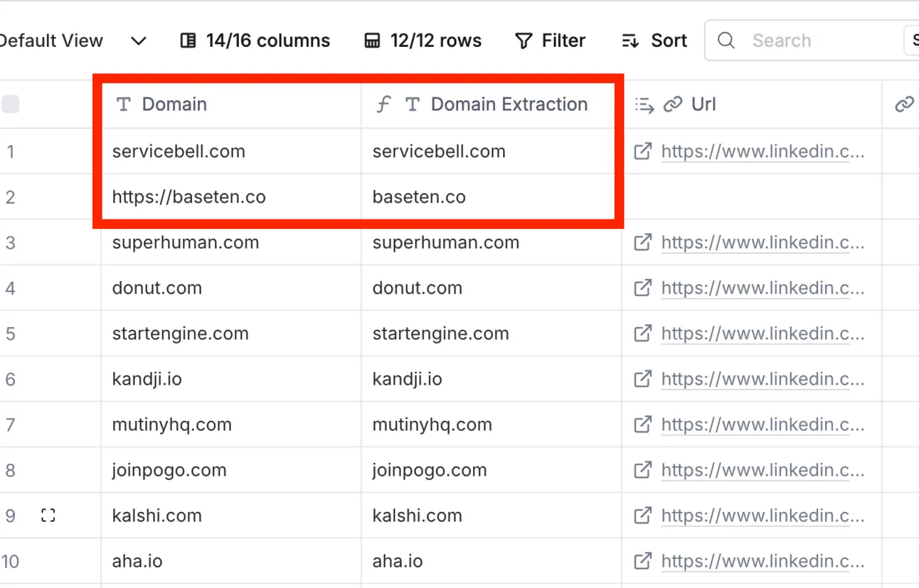
Task: Select the https://baseten.co Domain cell
Action: [231, 197]
